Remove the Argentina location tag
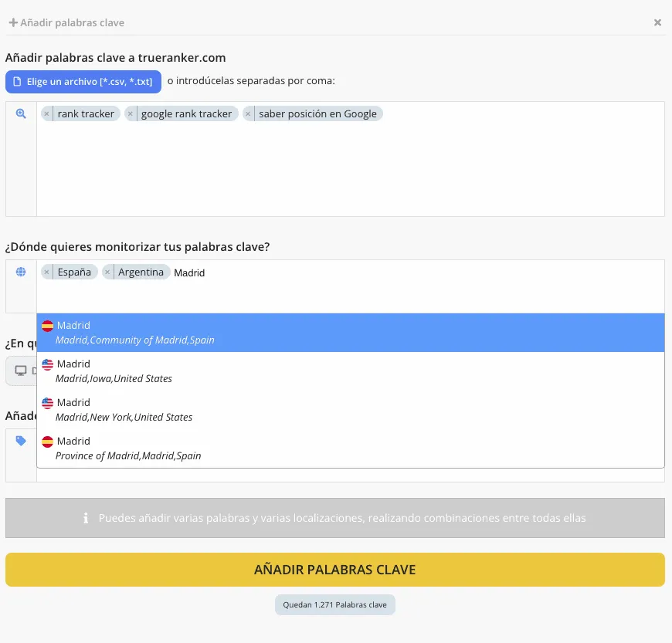Screen dimensions: 672x643 tap(107, 272)
